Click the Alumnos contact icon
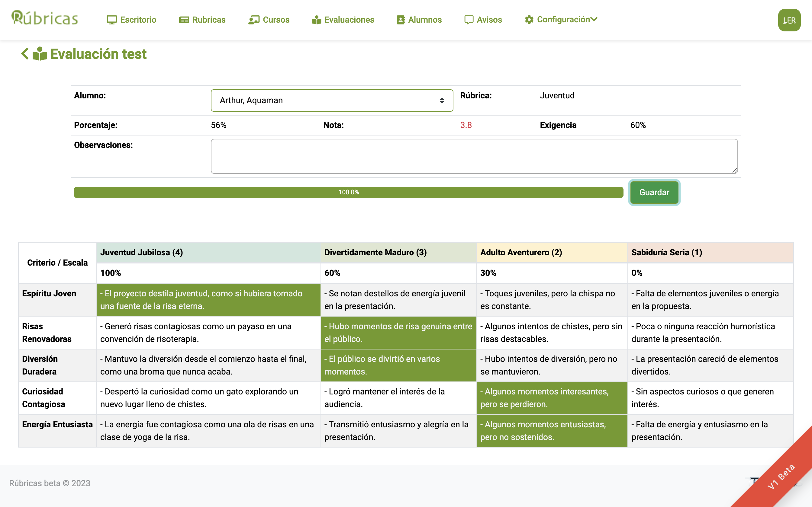The height and width of the screenshot is (507, 812). tap(401, 20)
